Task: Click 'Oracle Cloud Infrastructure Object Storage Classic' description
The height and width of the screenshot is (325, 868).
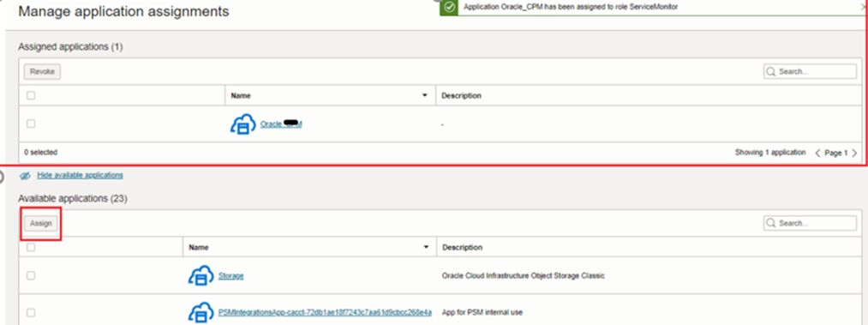Action: tap(524, 275)
